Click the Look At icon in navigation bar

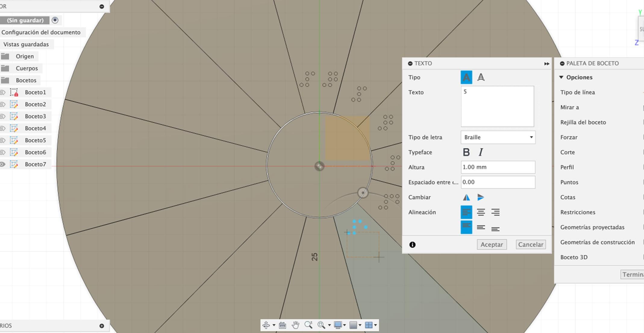pyautogui.click(x=282, y=325)
